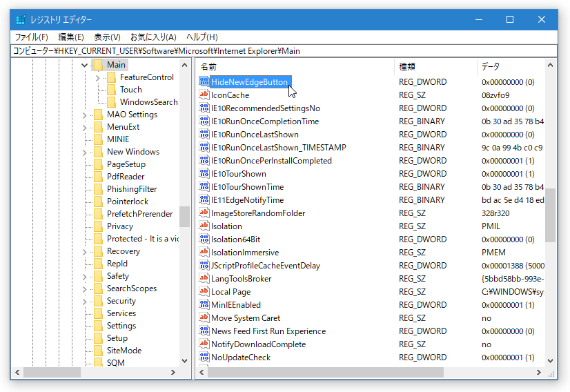Screen dimensions: 570x392
Task: Open the お気に入り(A) menu
Action: (x=153, y=37)
